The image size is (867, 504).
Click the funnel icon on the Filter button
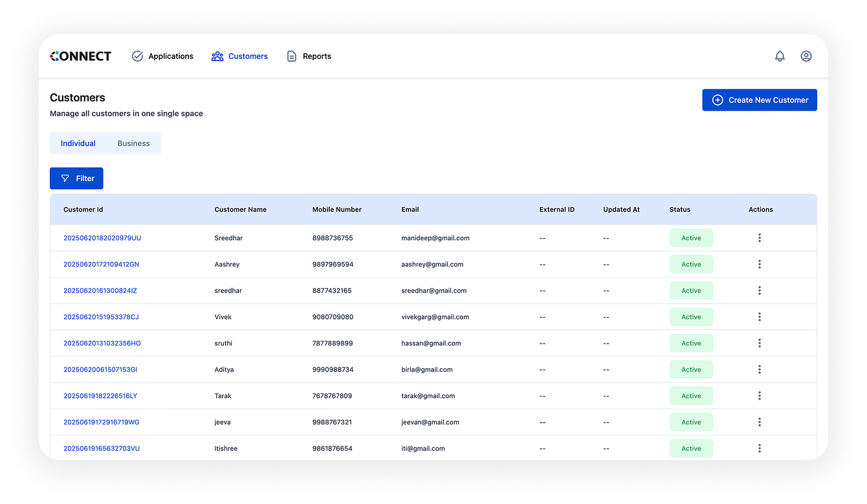coord(63,178)
